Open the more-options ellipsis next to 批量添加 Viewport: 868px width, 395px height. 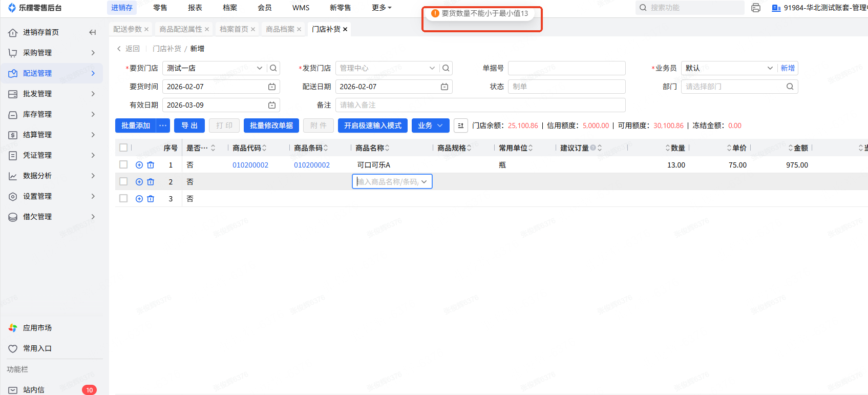pos(163,126)
